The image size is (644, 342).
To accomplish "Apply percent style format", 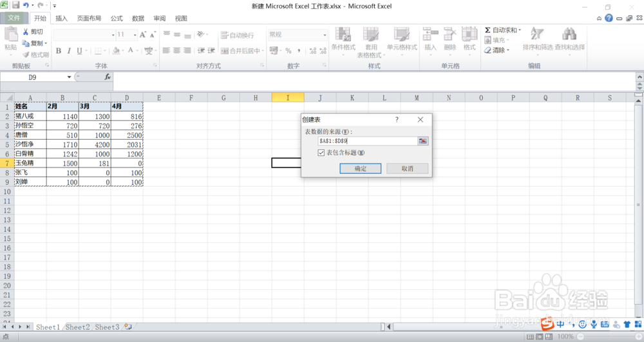I will tap(289, 50).
